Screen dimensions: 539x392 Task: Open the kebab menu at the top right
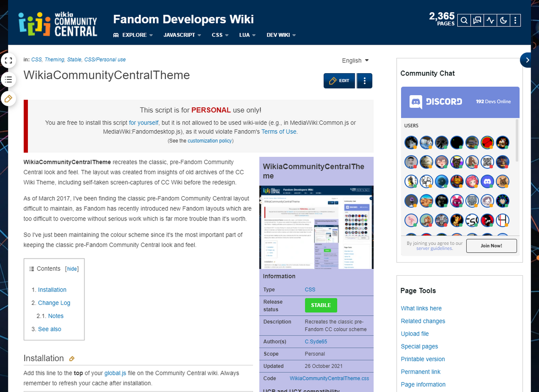516,20
